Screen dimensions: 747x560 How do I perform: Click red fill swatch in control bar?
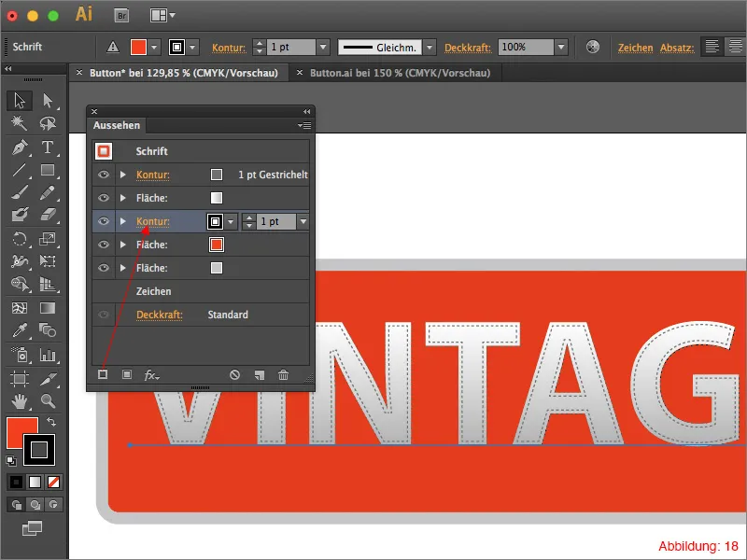coord(138,48)
